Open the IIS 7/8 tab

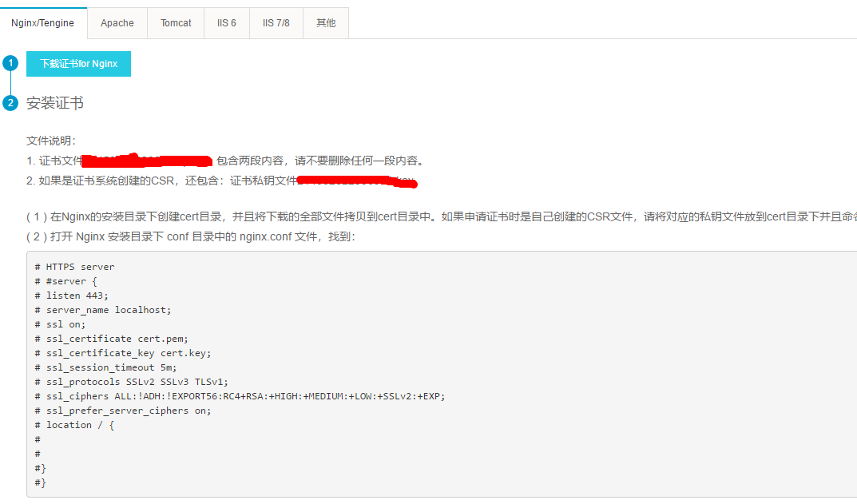[276, 23]
